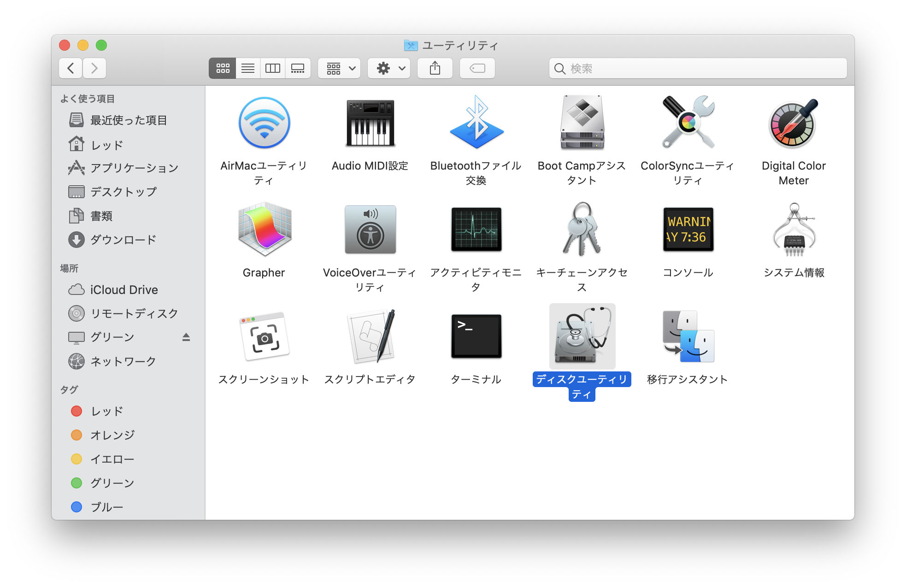Select the ColorSyncユーティリティ icon

click(688, 123)
